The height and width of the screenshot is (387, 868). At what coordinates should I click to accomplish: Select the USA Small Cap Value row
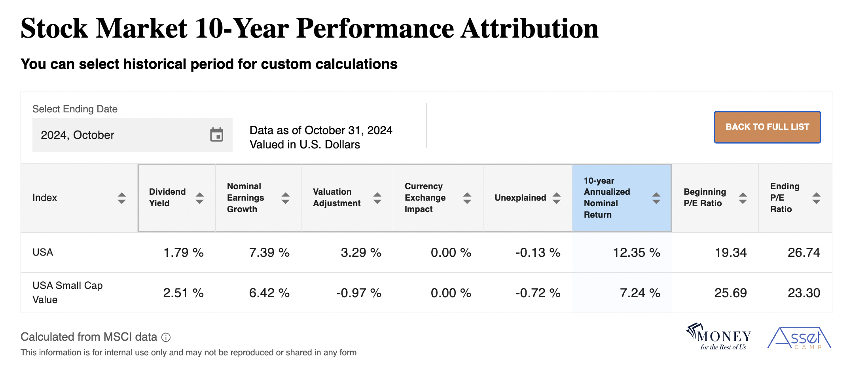coord(67,292)
